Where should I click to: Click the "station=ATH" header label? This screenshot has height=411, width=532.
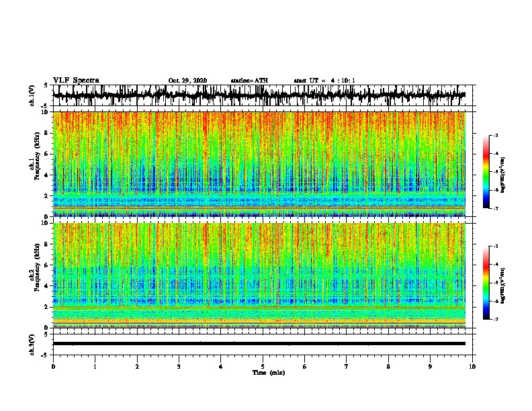(249, 81)
